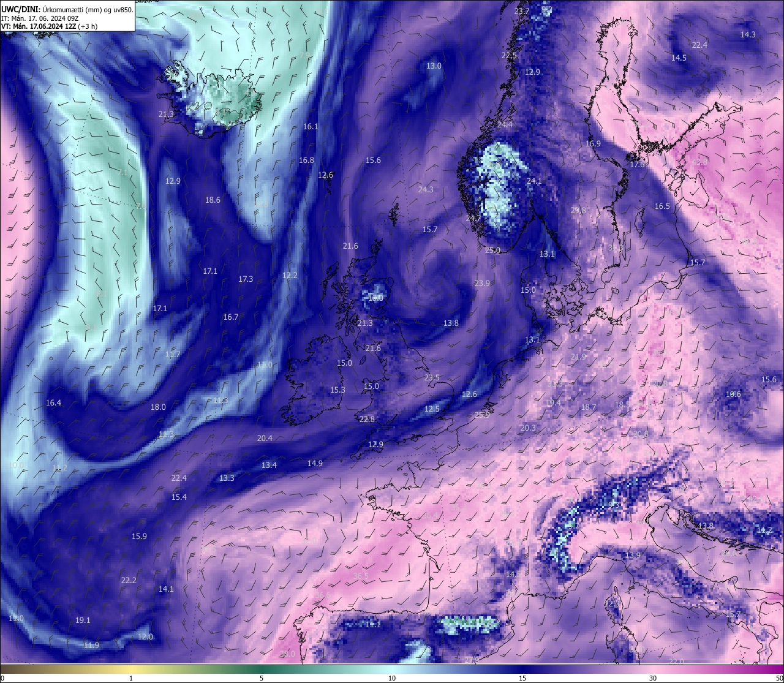This screenshot has width=784, height=683.
Task: Click the 17.6 value label
Action: pos(637,164)
